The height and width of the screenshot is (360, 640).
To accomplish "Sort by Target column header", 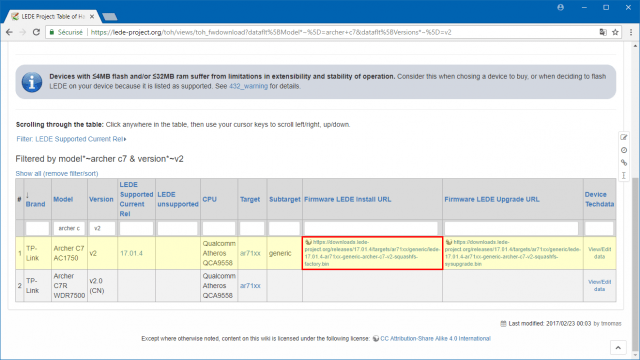I will (x=250, y=199).
